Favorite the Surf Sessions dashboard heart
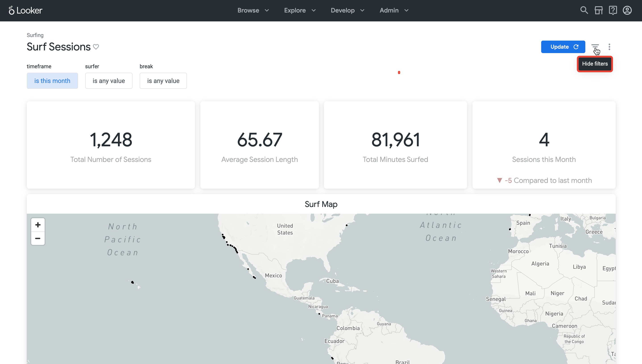This screenshot has height=364, width=642. click(x=96, y=47)
